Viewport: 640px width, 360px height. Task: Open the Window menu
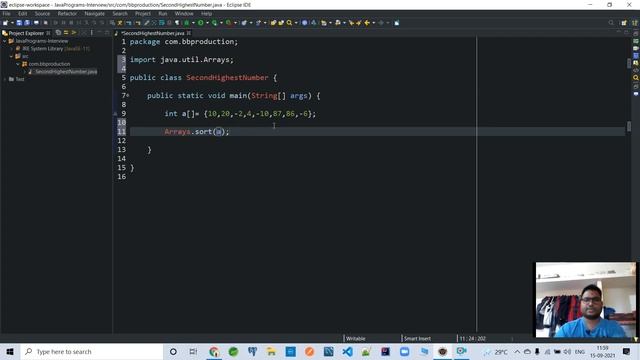[184, 13]
